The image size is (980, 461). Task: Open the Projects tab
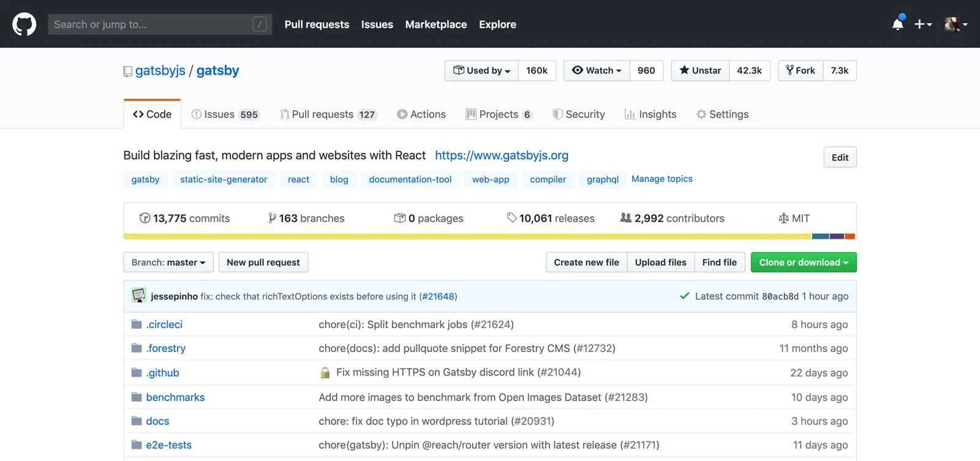[x=499, y=114]
